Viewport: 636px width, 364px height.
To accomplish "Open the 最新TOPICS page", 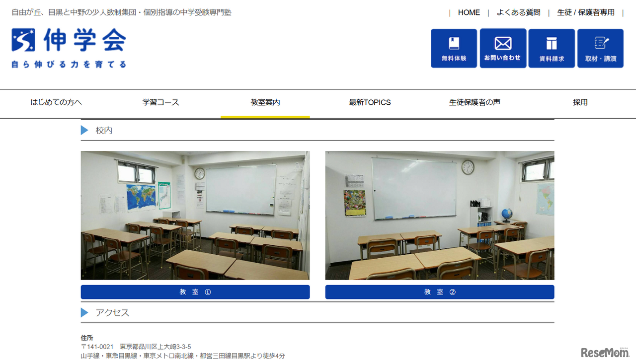I will [369, 102].
